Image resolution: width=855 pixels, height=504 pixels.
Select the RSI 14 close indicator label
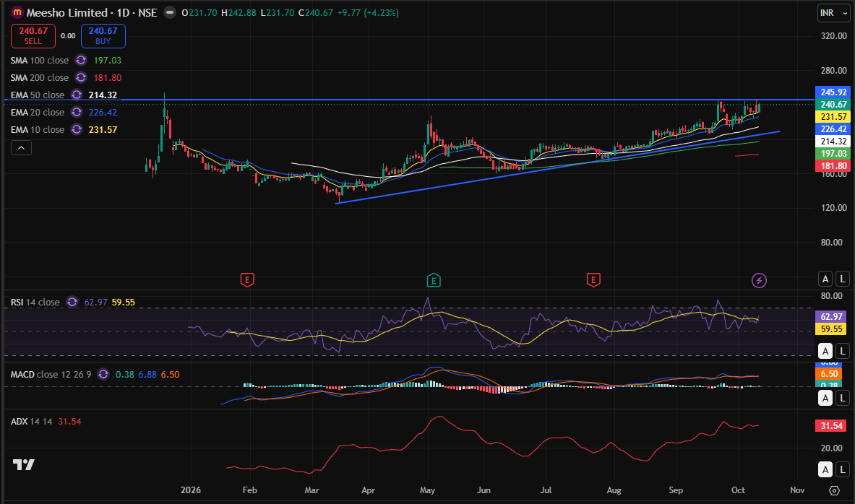click(x=35, y=303)
